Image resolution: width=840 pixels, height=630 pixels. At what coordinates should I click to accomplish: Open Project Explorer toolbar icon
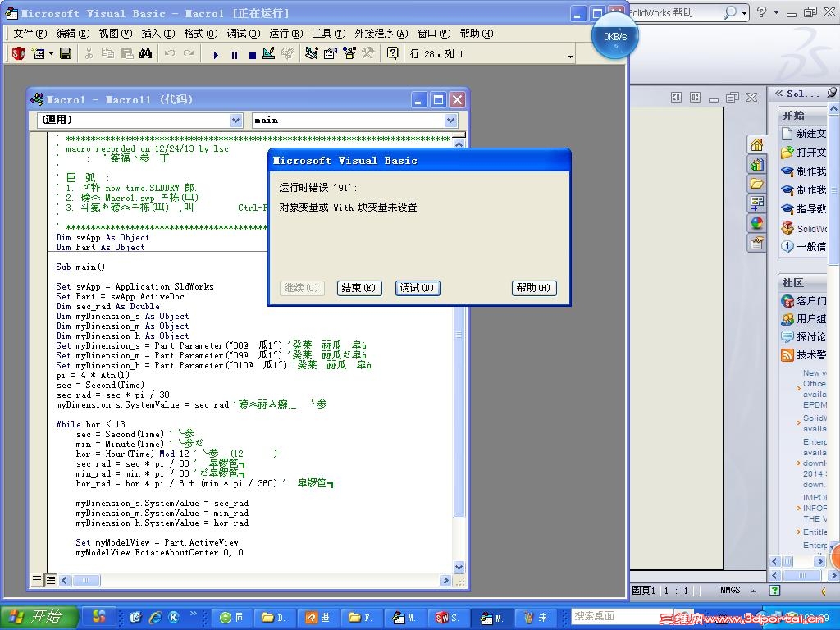click(311, 53)
